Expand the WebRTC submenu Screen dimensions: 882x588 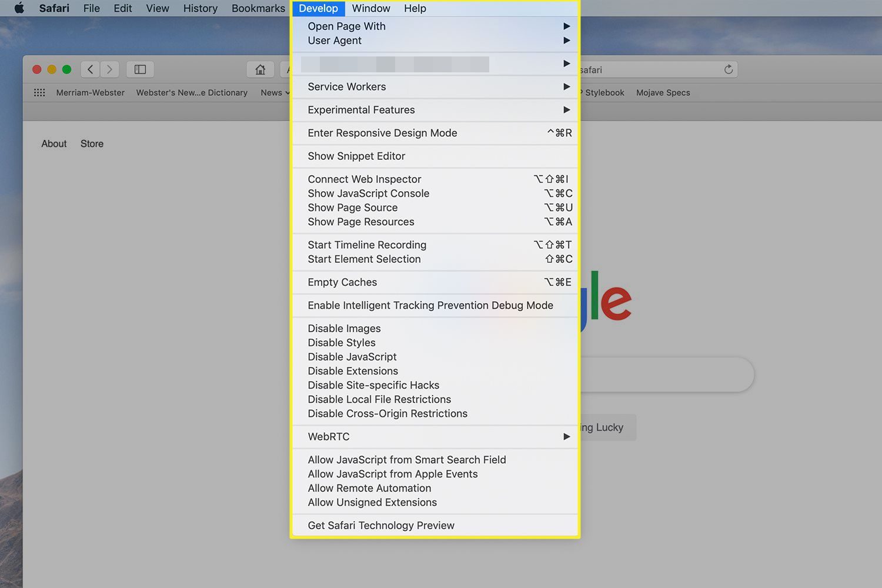pos(435,436)
